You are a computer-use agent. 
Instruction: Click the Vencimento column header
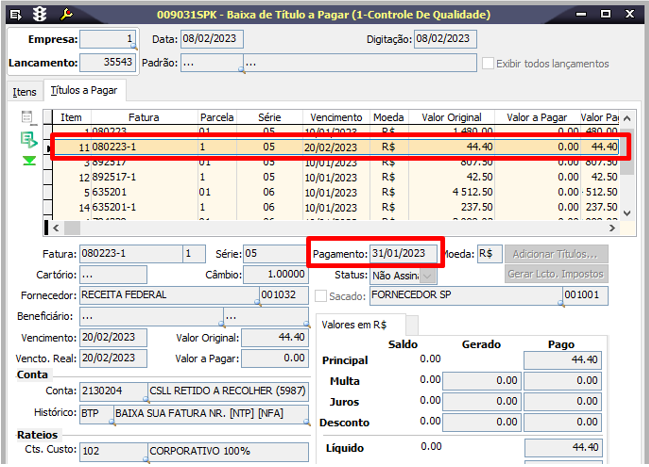point(336,118)
